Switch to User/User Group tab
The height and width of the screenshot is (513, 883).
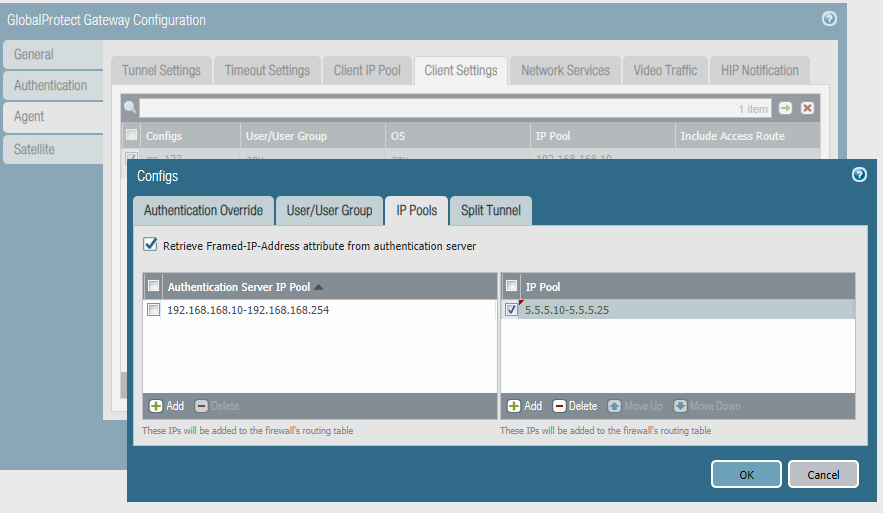pos(329,211)
